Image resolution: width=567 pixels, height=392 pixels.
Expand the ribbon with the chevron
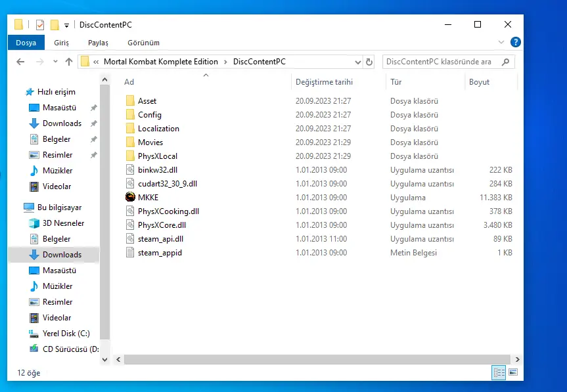click(501, 42)
